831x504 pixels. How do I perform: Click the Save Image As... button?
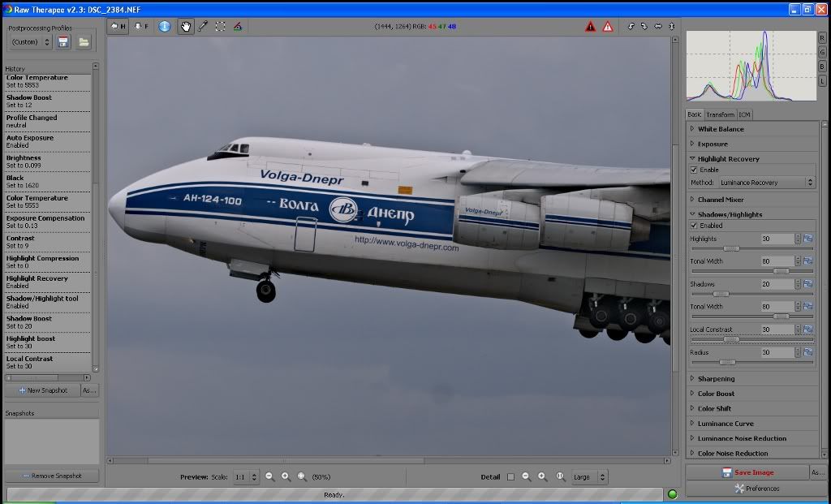[817, 472]
